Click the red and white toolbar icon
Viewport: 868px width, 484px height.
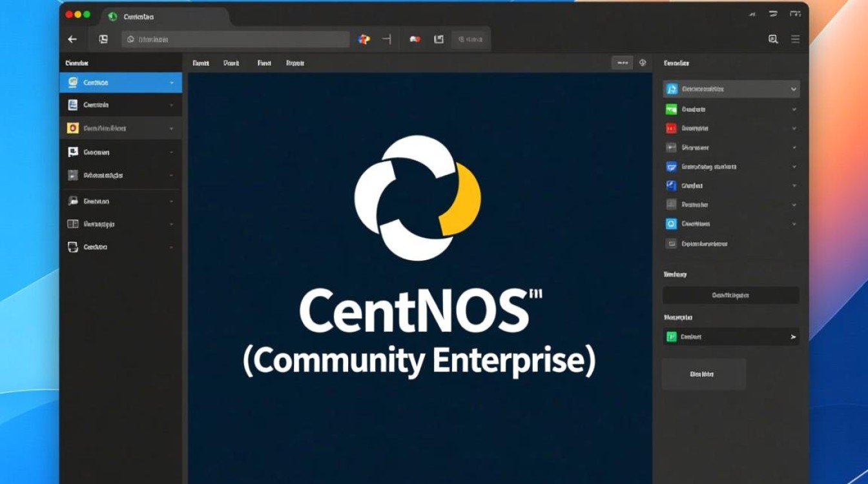415,39
